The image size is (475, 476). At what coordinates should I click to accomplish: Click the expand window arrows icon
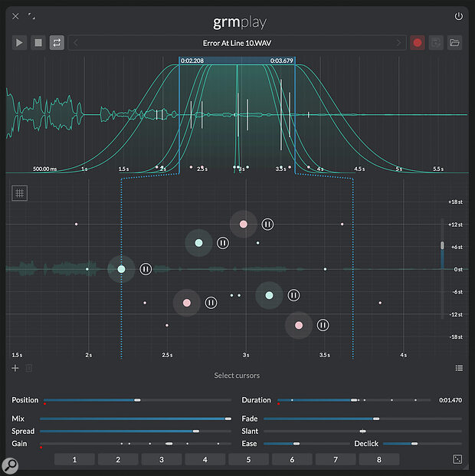point(31,16)
